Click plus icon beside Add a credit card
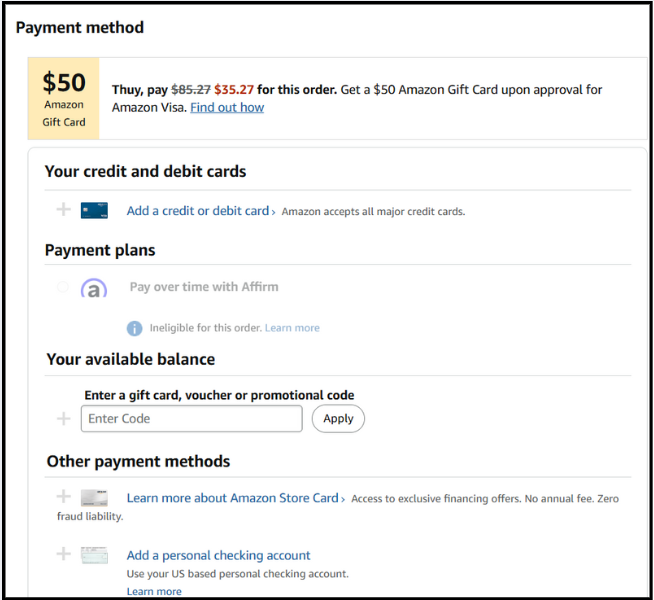This screenshot has width=654, height=600. click(63, 209)
